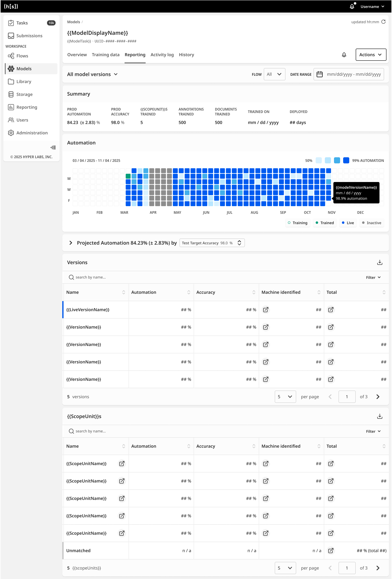Switch to the Activity log tab
Screen dimensions: 392x579
coord(162,55)
